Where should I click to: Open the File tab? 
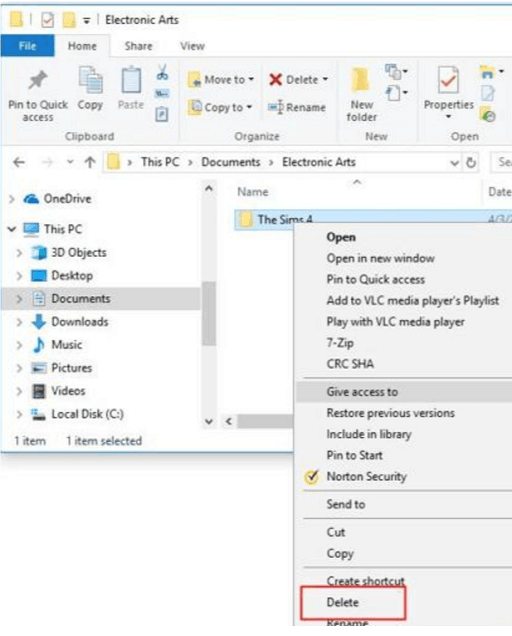coord(28,46)
